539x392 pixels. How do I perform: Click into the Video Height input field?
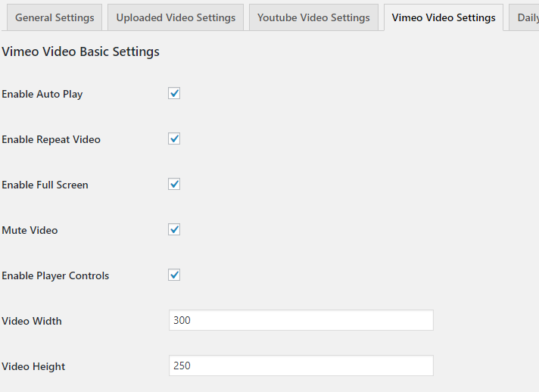coord(301,366)
